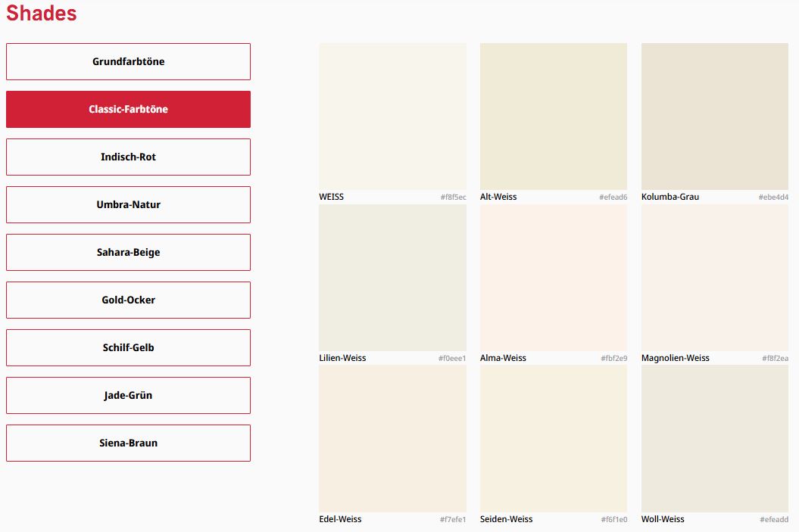This screenshot has height=532, width=799.
Task: Click the #f8f5ec hex code label
Action: 453,198
